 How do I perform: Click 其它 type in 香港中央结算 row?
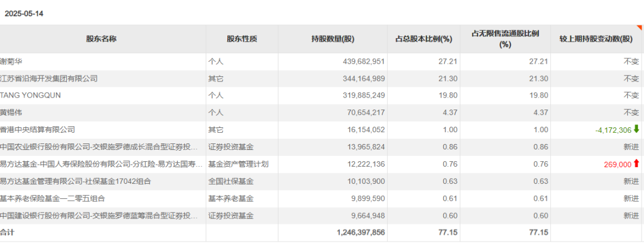[x=216, y=130]
